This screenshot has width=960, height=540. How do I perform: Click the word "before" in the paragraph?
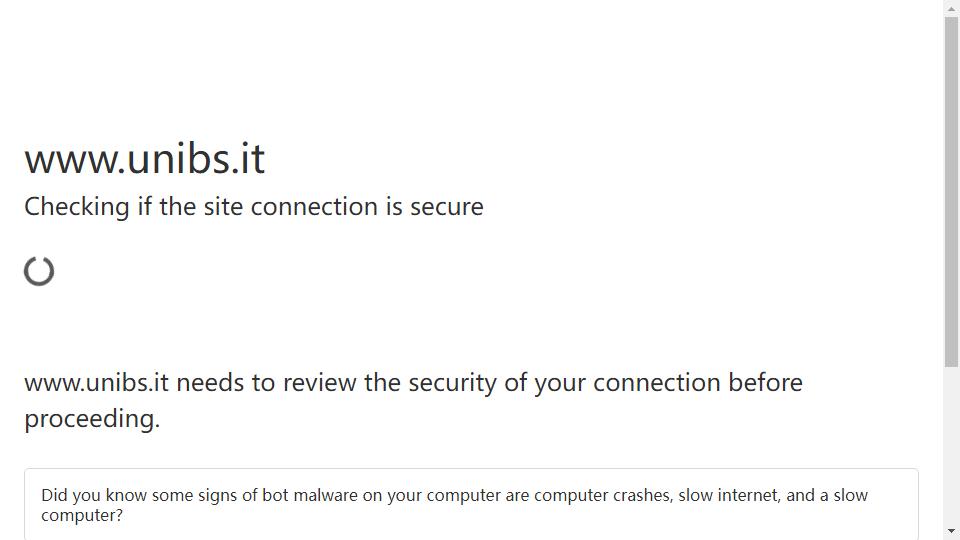765,383
